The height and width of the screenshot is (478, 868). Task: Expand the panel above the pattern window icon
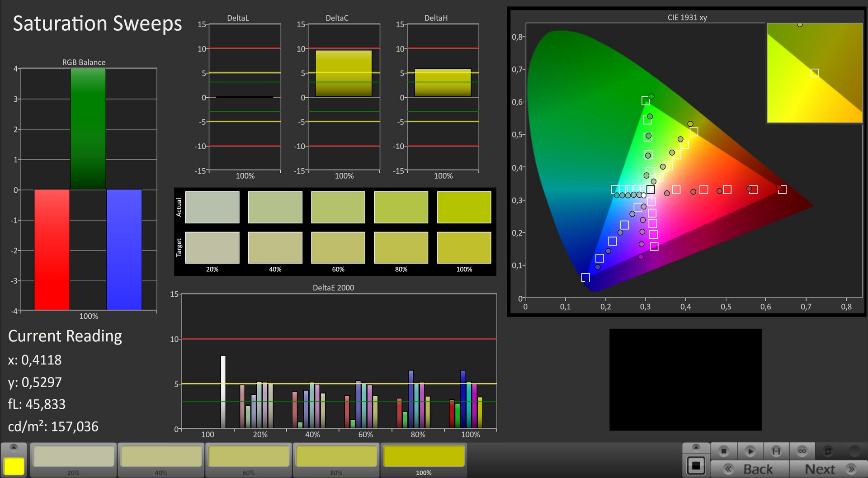(696, 447)
